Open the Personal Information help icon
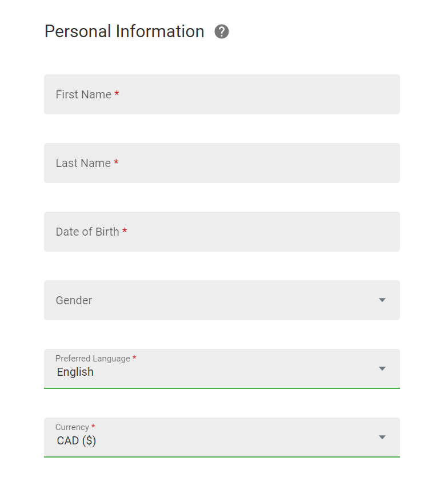Screen dimensions: 448x485 pyautogui.click(x=222, y=31)
